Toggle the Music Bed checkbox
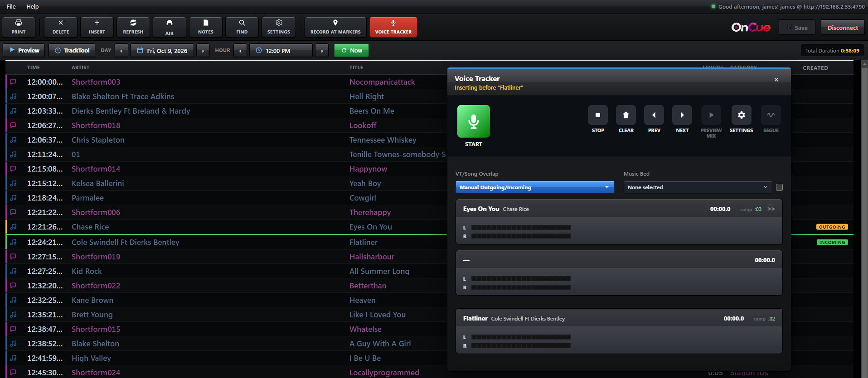Screen dimensions: 868x378 click(779, 187)
